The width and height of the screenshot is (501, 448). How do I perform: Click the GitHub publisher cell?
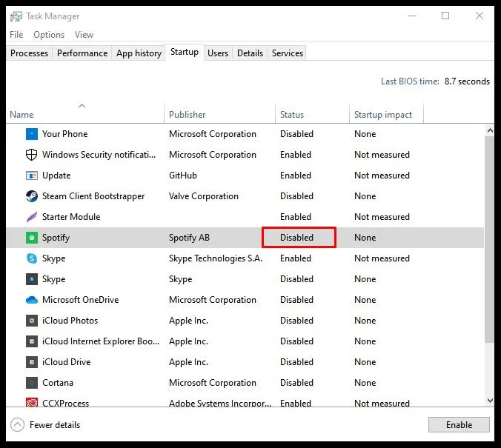point(183,175)
